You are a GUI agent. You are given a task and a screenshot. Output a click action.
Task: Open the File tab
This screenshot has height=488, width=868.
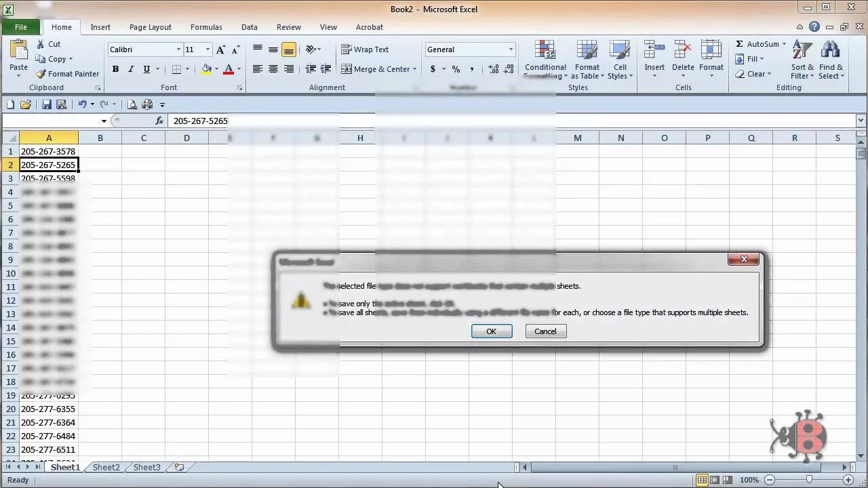coord(21,27)
